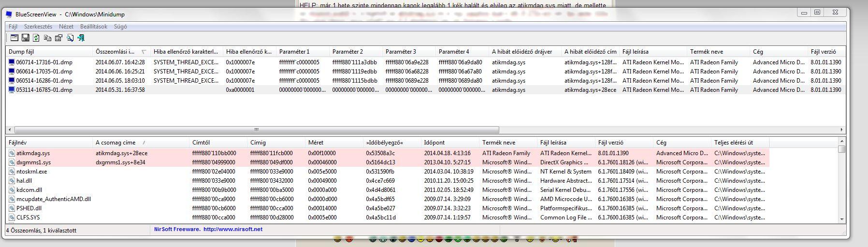
Task: Sort by the Dump fájl column header
Action: (49, 52)
